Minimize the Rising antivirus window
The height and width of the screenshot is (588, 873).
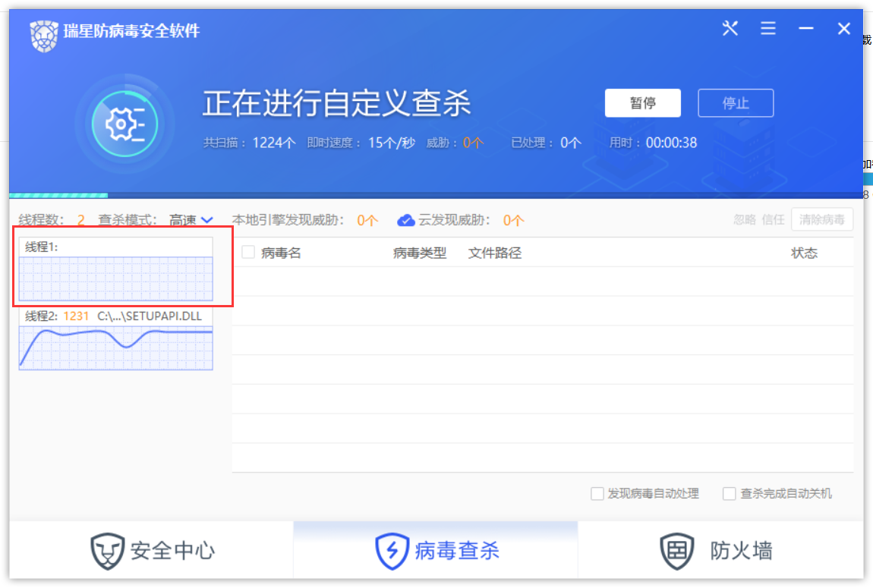pos(805,28)
